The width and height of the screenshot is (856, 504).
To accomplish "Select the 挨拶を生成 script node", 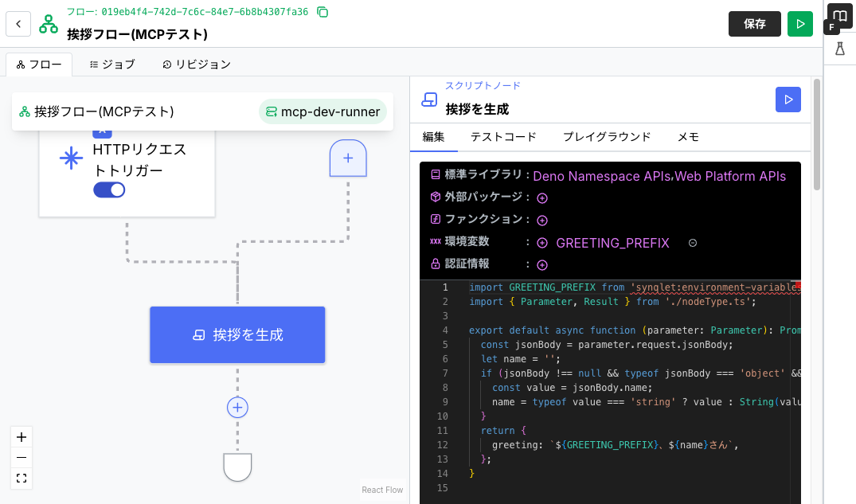I will [x=237, y=334].
